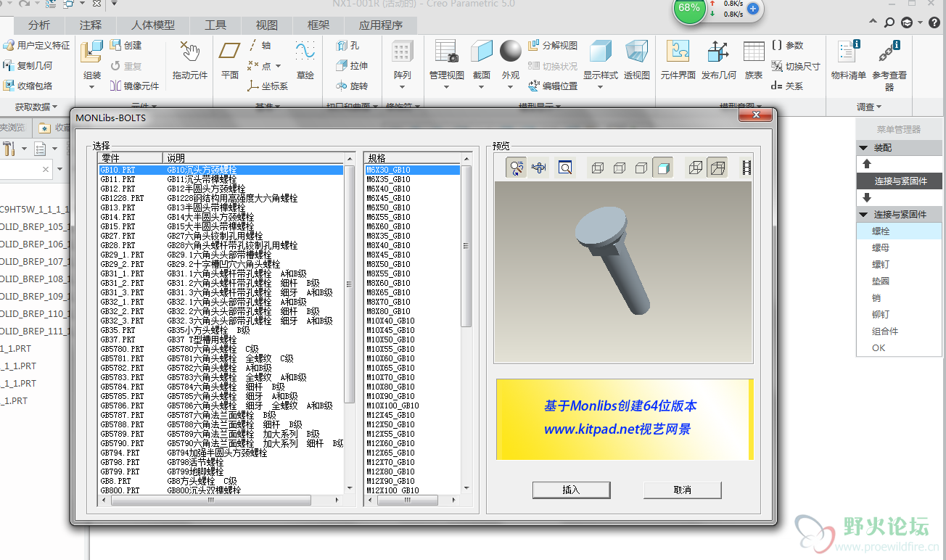Click the 外观 (Appearance) sphere icon
946x560 pixels.
pos(511,52)
